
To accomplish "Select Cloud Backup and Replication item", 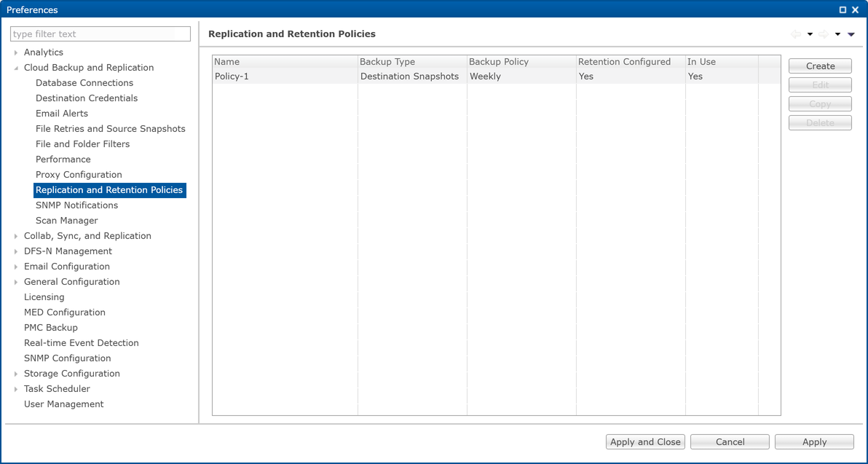I will [89, 68].
